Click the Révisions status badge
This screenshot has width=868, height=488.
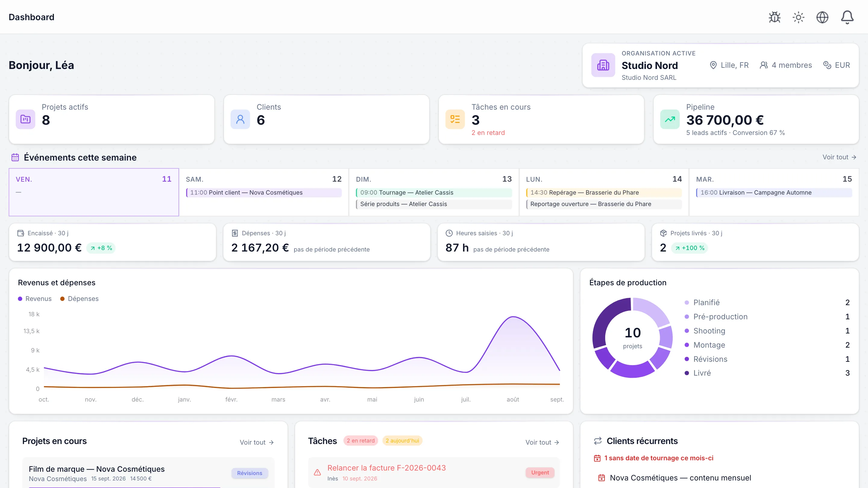pyautogui.click(x=250, y=473)
